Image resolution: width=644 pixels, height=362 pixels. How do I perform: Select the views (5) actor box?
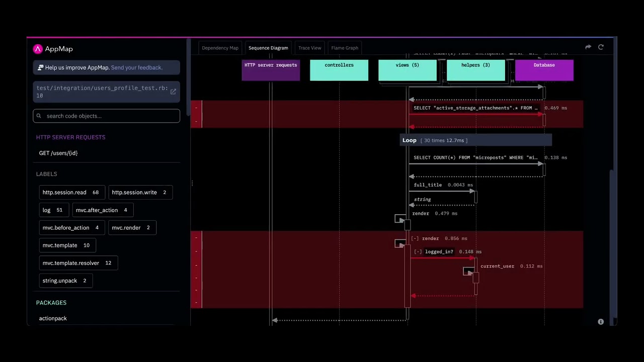(x=408, y=70)
